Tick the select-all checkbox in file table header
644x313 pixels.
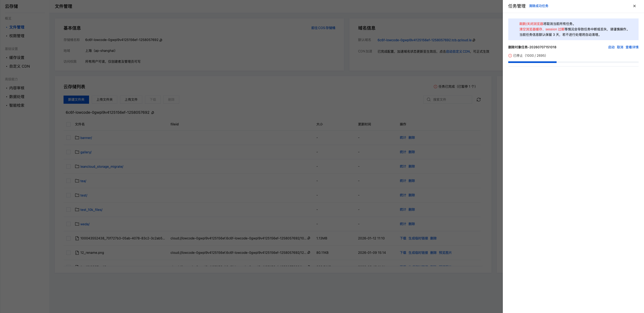pos(68,124)
